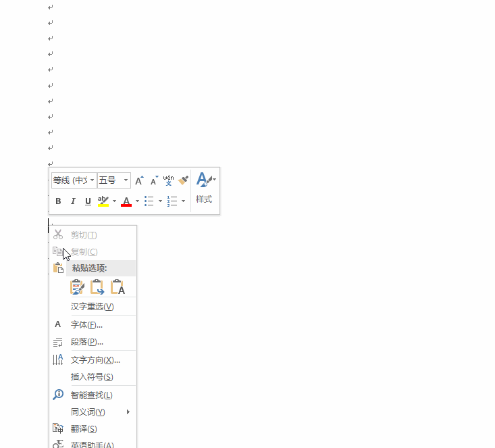Click the 样式 styles button
This screenshot has height=448, width=495.
click(205, 189)
